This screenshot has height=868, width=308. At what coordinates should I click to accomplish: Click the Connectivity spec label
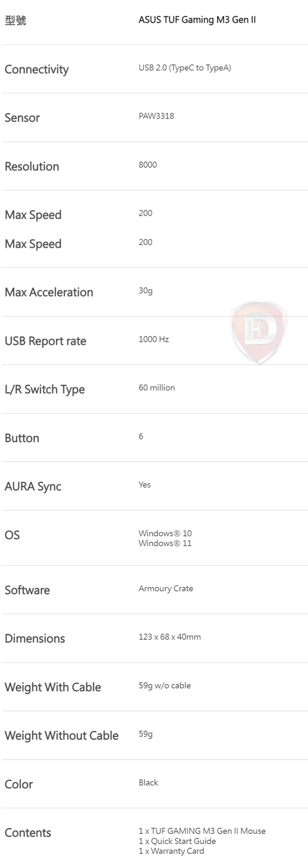pos(37,69)
